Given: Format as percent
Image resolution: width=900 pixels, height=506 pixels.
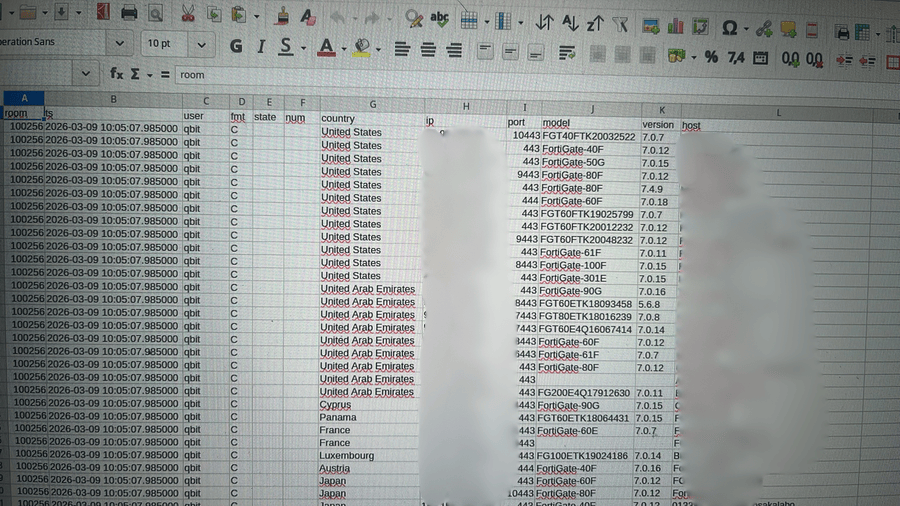Looking at the screenshot, I should pos(711,57).
